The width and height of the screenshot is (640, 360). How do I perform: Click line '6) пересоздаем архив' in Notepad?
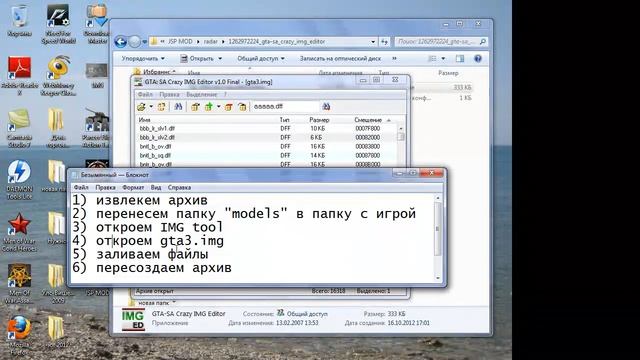(x=152, y=268)
